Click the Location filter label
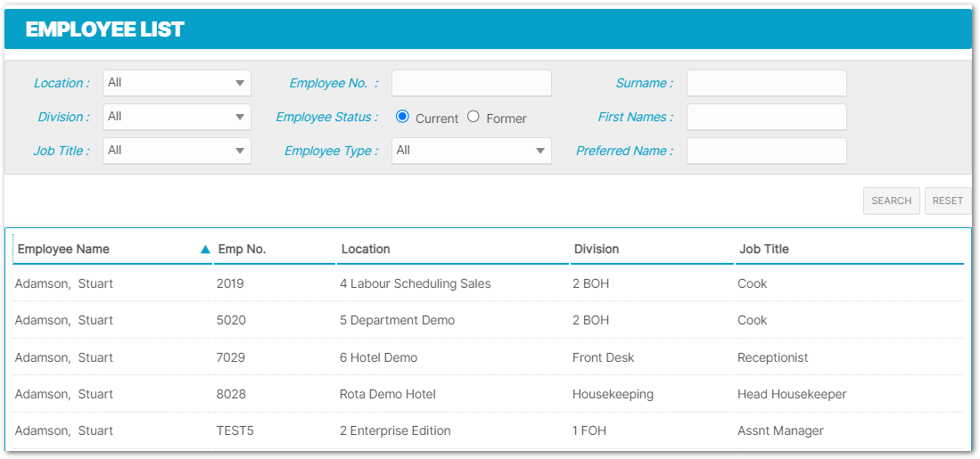Viewport: 980px width, 459px height. (62, 83)
